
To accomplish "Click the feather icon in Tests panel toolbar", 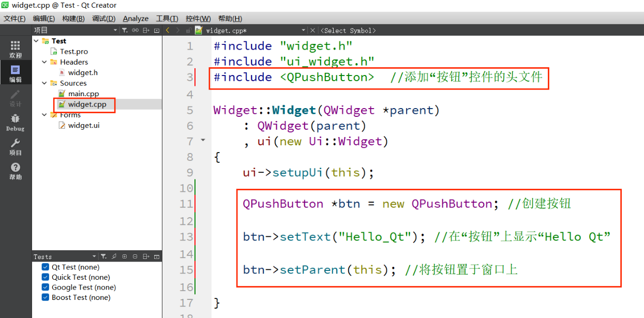I will [114, 256].
